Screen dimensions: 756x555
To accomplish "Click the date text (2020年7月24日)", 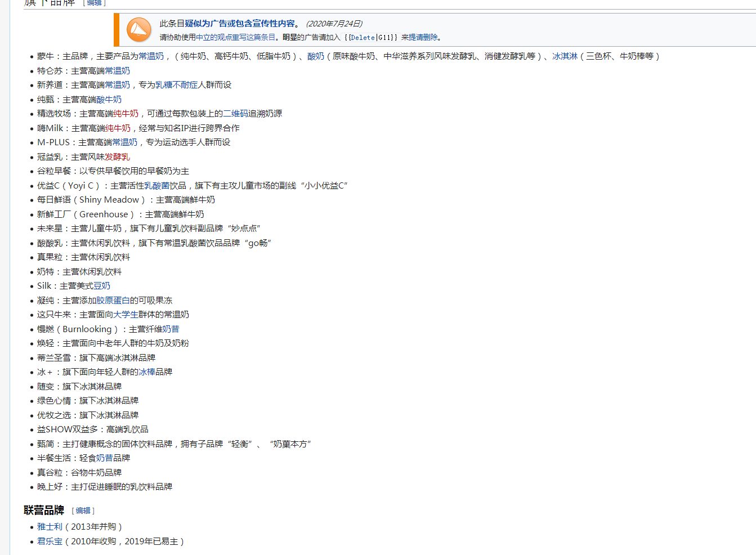I will pyautogui.click(x=334, y=24).
